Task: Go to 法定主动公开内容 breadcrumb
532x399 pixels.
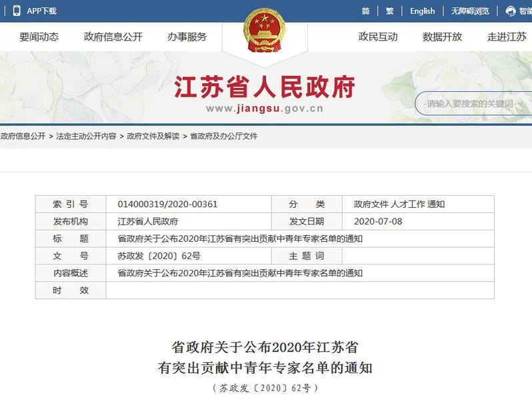Action: [x=86, y=136]
